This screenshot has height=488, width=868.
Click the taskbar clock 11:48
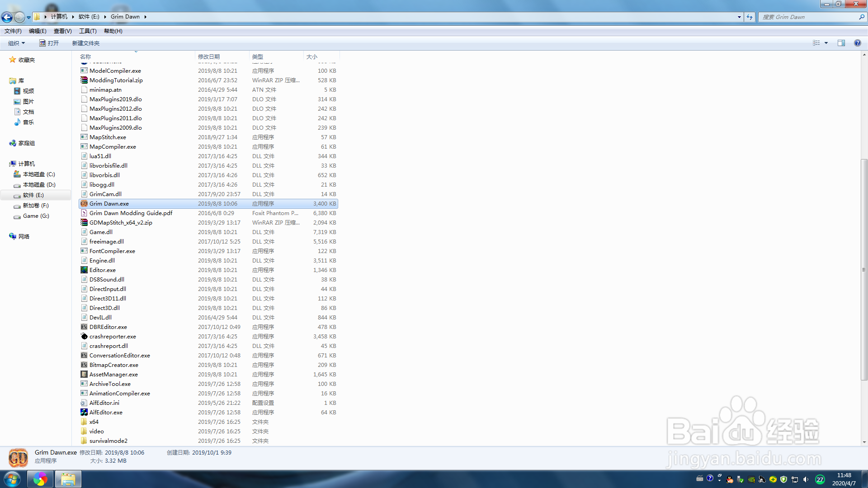844,475
